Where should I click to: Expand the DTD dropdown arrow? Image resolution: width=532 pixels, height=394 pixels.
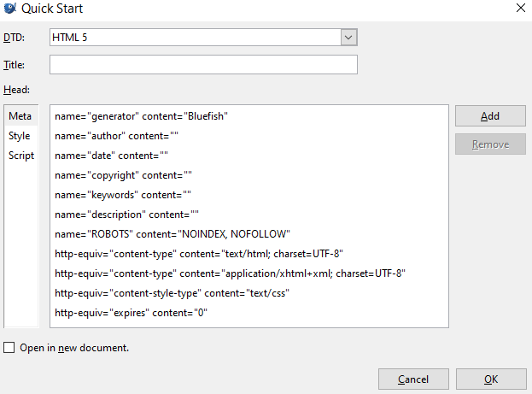[348, 37]
